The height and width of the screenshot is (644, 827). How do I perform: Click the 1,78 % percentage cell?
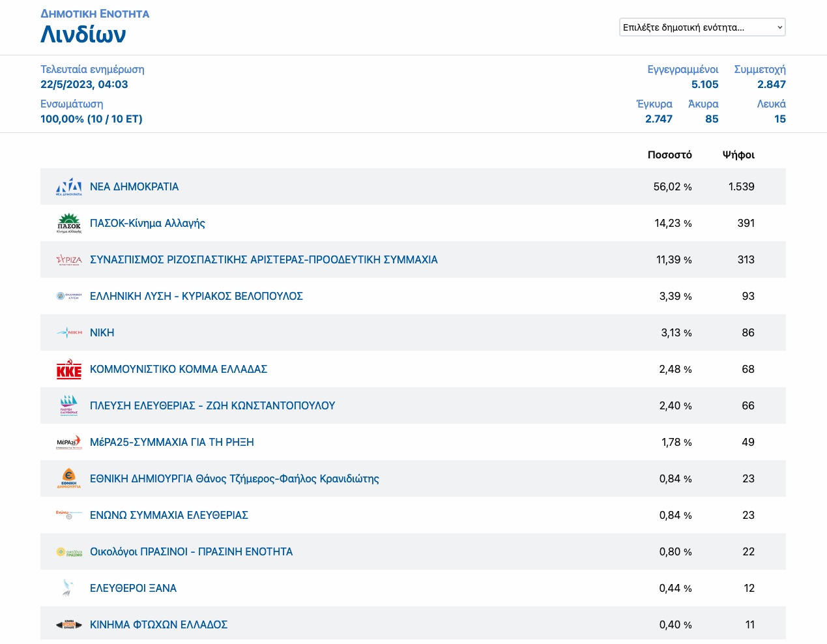click(x=676, y=442)
